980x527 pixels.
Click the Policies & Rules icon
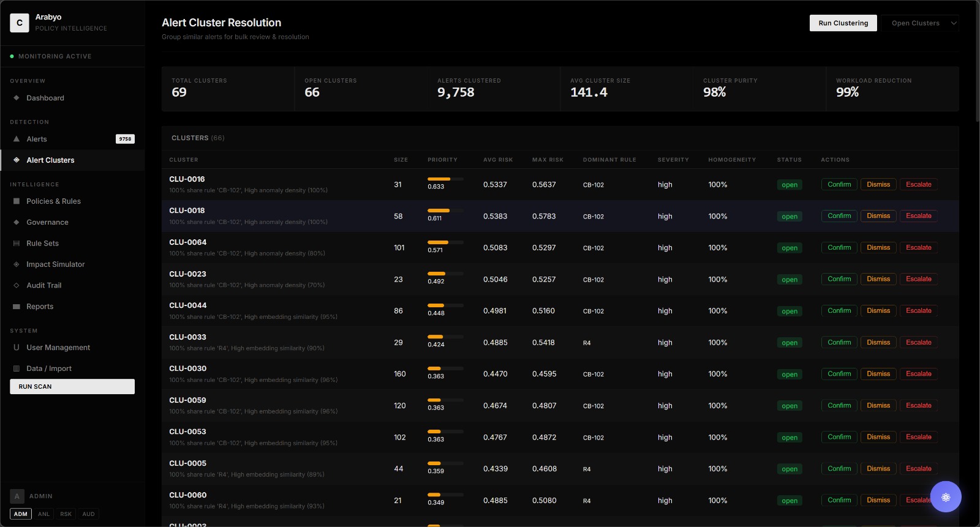coord(17,201)
